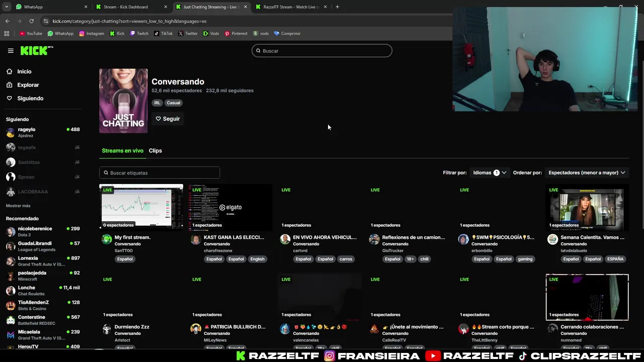The width and height of the screenshot is (644, 362).
Task: Open Semana Calentita stream thumbnail
Action: click(587, 207)
